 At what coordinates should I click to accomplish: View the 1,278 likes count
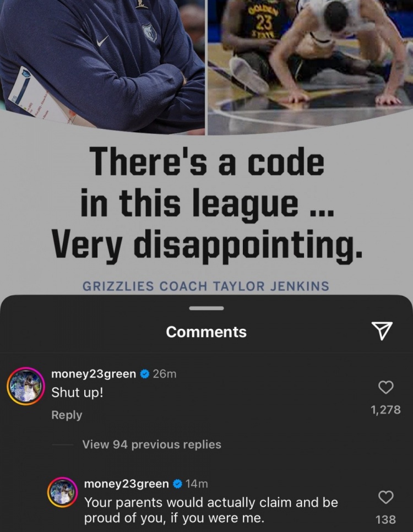click(x=386, y=410)
